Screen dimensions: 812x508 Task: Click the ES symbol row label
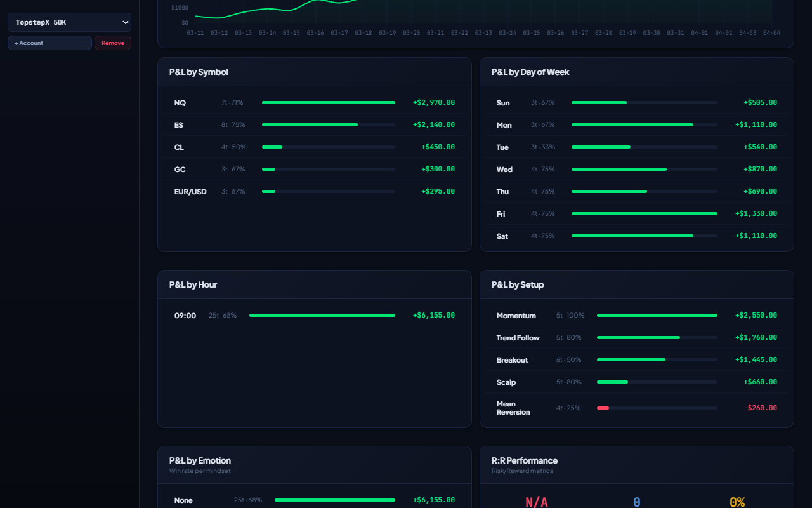coord(179,125)
